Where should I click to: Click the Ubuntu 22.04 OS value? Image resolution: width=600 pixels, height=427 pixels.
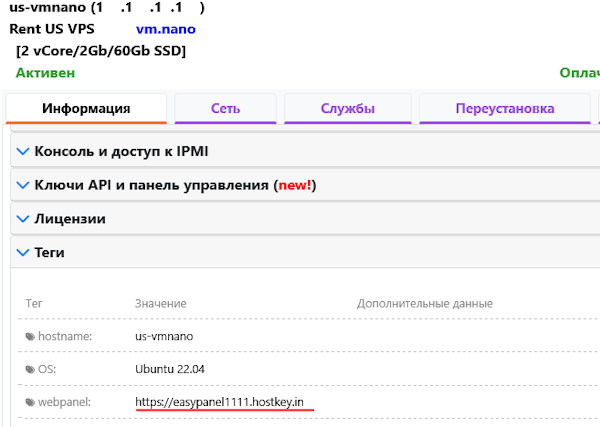[170, 369]
